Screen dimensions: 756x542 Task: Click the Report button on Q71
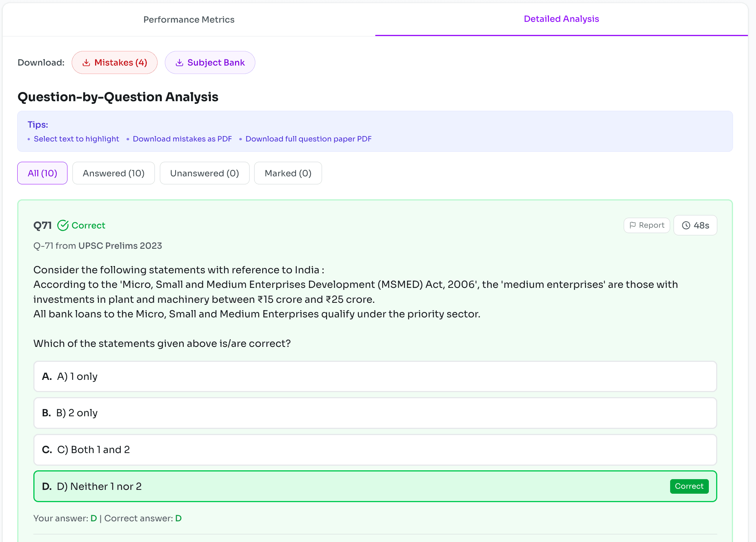[x=647, y=225]
